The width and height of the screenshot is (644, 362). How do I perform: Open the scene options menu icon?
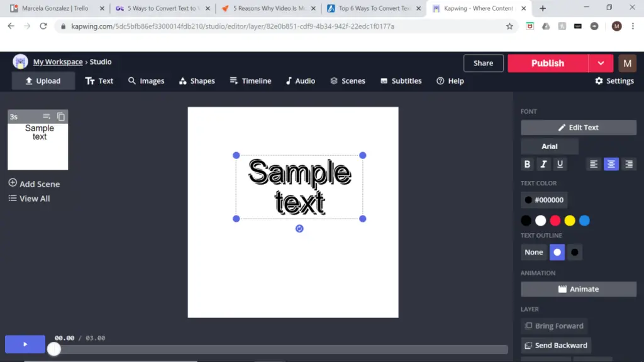point(47,116)
